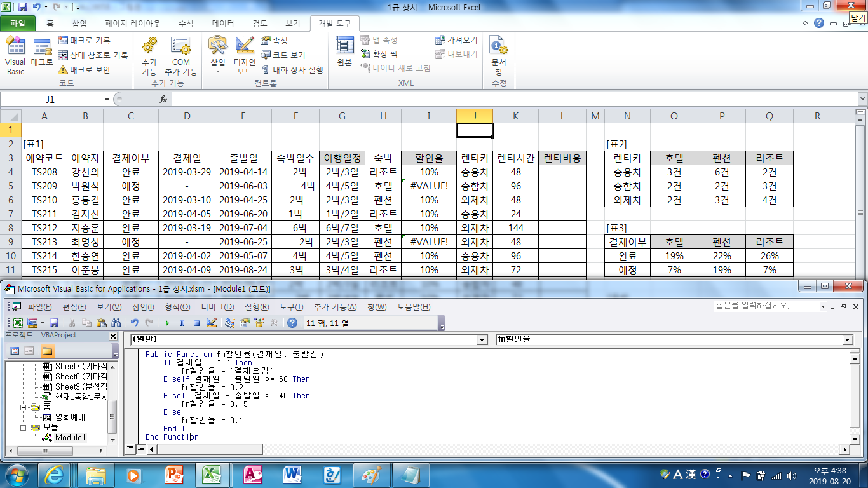Toggle 디자인 모드 (Design Mode)
The height and width of the screenshot is (488, 868).
coord(245,56)
